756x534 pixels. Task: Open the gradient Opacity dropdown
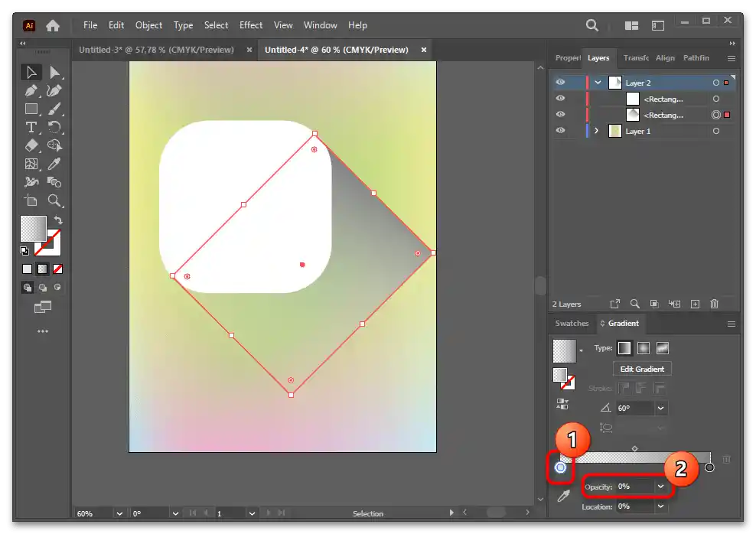660,487
